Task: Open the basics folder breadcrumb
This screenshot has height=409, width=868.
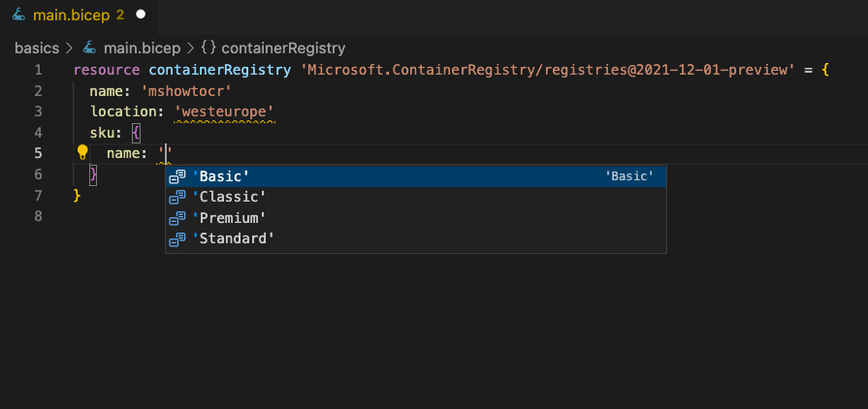Action: (37, 48)
